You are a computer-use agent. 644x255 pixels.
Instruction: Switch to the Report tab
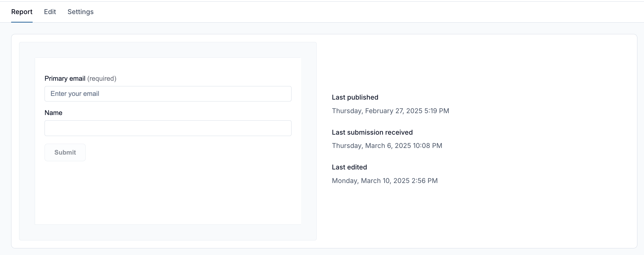(22, 12)
